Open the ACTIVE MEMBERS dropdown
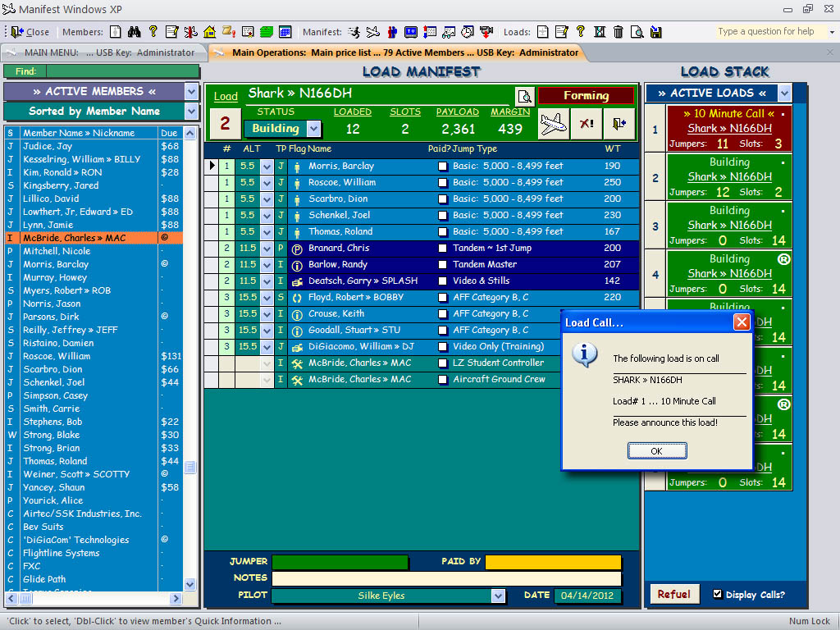 pos(191,92)
